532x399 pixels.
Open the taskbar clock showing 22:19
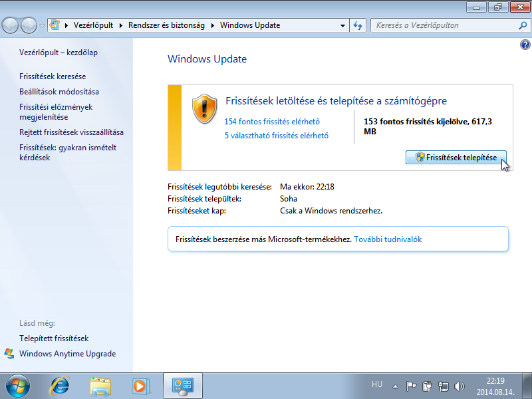495,386
